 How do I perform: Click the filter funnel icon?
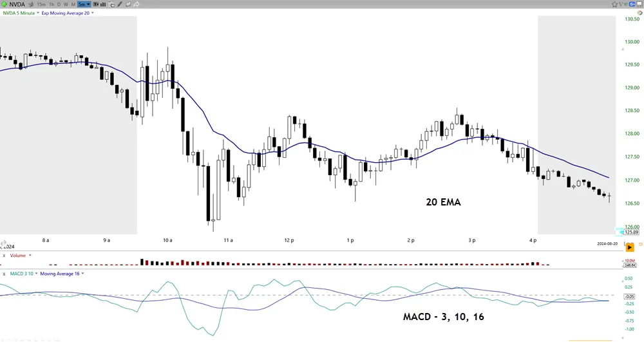[x=621, y=4]
